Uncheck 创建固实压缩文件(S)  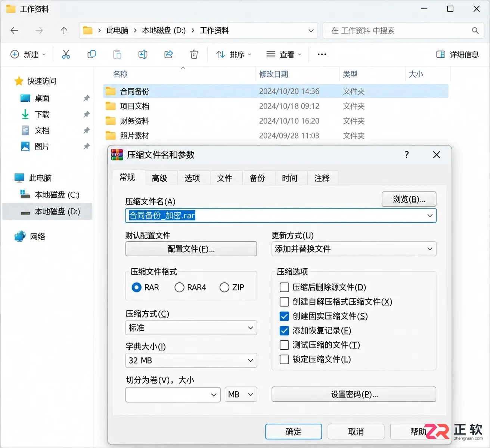coord(284,316)
